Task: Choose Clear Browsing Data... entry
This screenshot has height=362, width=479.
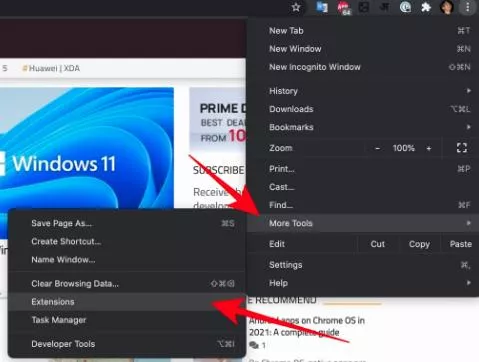Action: (127, 284)
